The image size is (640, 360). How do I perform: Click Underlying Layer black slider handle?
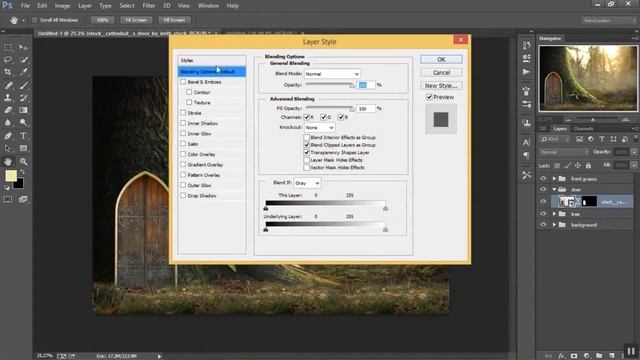266,229
